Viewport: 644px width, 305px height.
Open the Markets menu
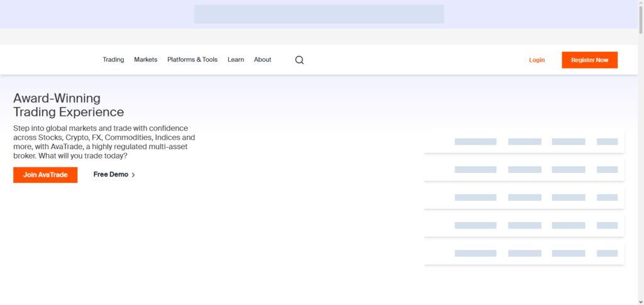(x=145, y=60)
